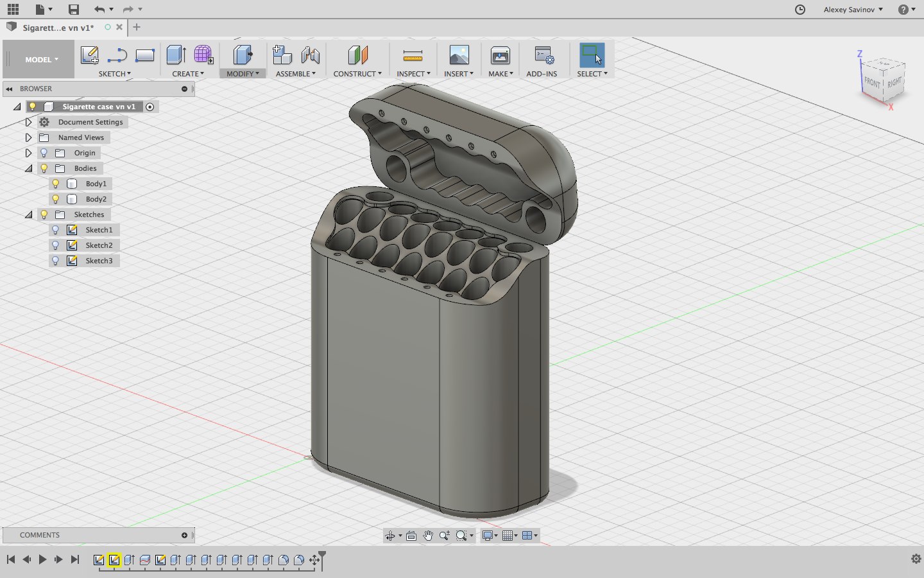Viewport: 924px width, 578px height.
Task: Click the ADD-INS label
Action: pos(542,74)
